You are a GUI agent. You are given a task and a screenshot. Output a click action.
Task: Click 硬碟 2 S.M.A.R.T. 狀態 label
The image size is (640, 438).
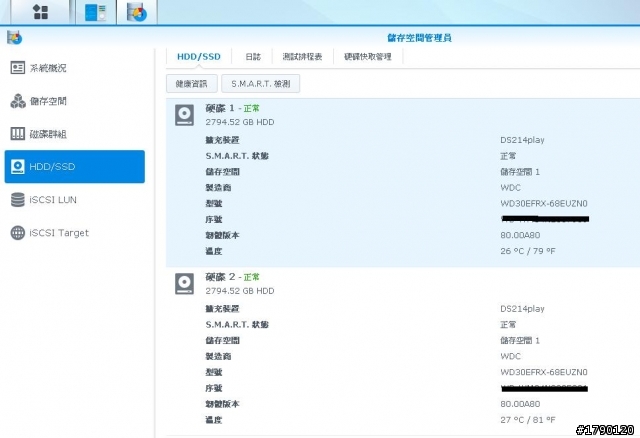click(237, 325)
